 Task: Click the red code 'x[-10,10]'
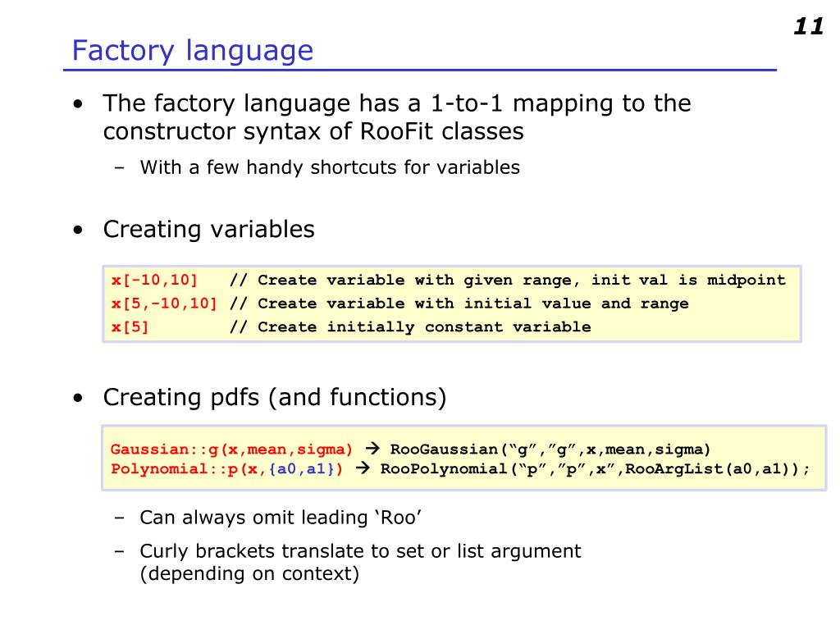155,280
